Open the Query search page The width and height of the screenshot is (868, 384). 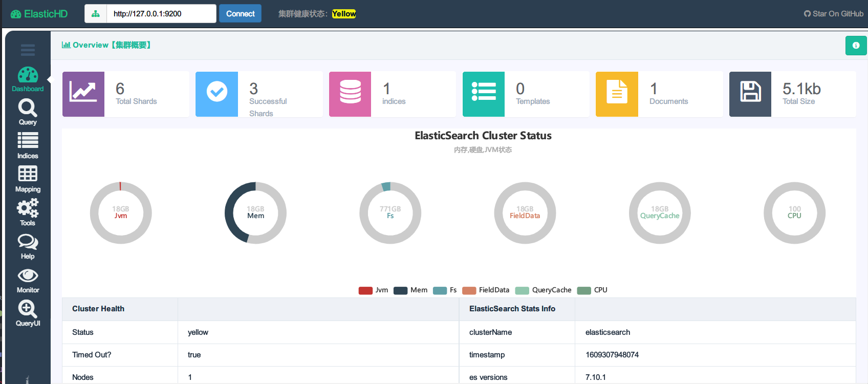click(x=28, y=112)
